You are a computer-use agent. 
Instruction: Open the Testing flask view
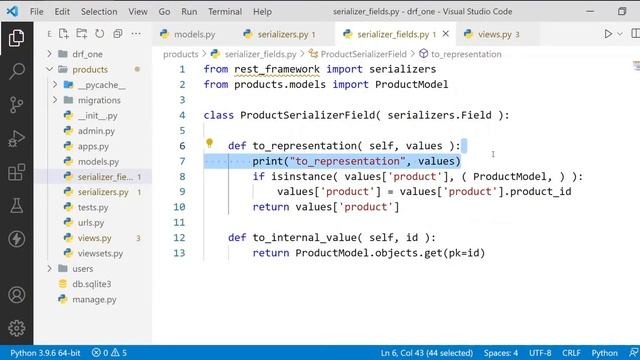[16, 205]
